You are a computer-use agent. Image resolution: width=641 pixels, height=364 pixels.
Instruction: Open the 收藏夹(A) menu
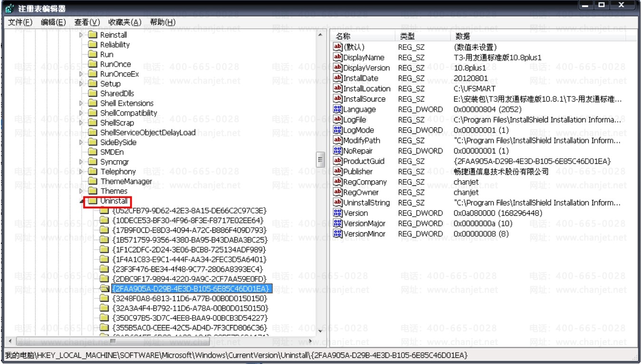click(x=125, y=22)
